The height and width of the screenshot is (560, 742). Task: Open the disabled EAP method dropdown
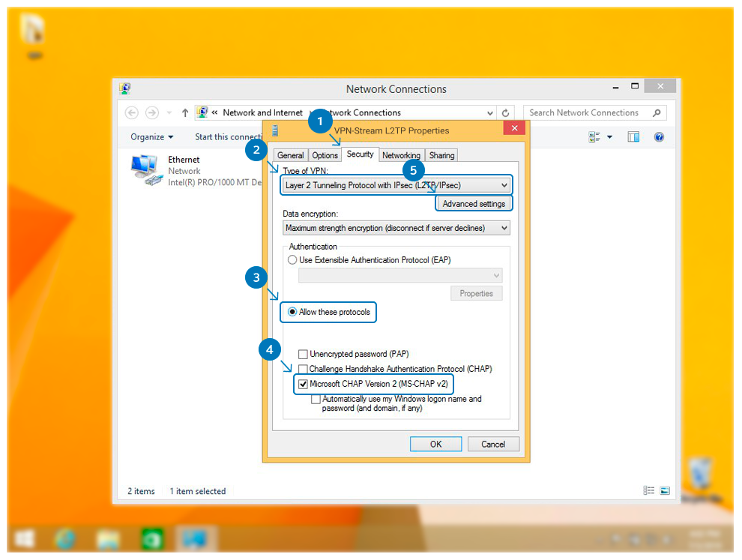pos(400,276)
